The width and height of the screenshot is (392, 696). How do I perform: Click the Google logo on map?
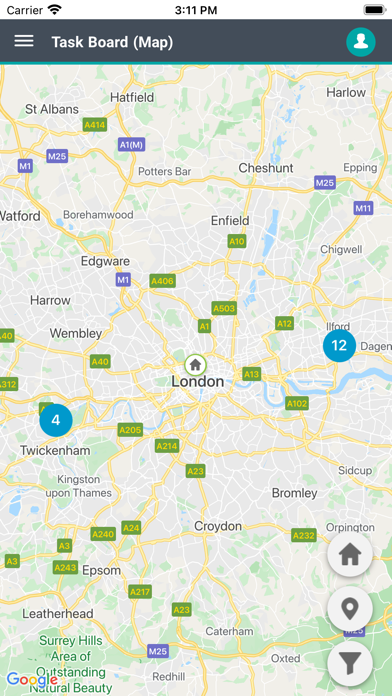coord(32,680)
